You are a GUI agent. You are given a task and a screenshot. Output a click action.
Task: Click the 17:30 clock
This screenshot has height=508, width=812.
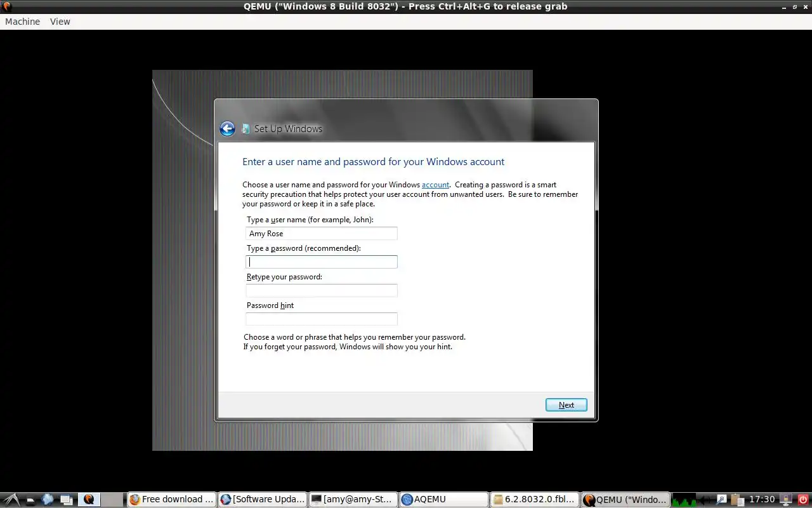pyautogui.click(x=762, y=500)
